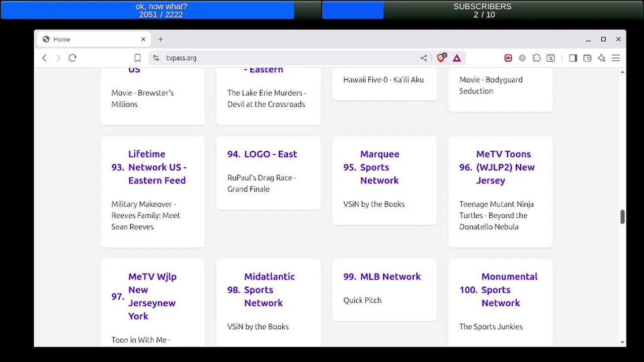The width and height of the screenshot is (644, 362).
Task: Minimize the browser window
Action: pos(588,39)
